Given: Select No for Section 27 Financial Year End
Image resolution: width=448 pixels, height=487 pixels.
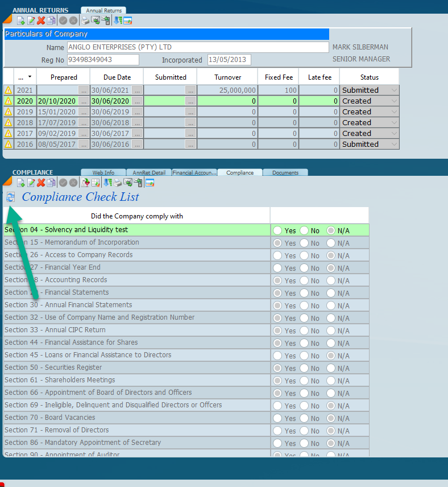Looking at the screenshot, I should (304, 268).
